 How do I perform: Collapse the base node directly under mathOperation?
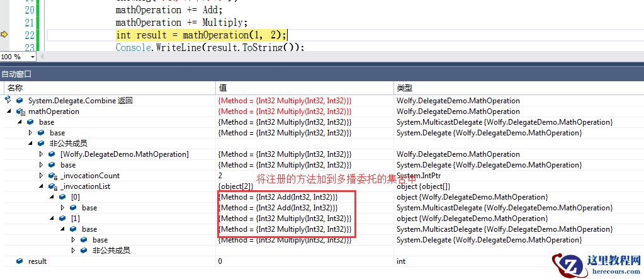tap(20, 122)
